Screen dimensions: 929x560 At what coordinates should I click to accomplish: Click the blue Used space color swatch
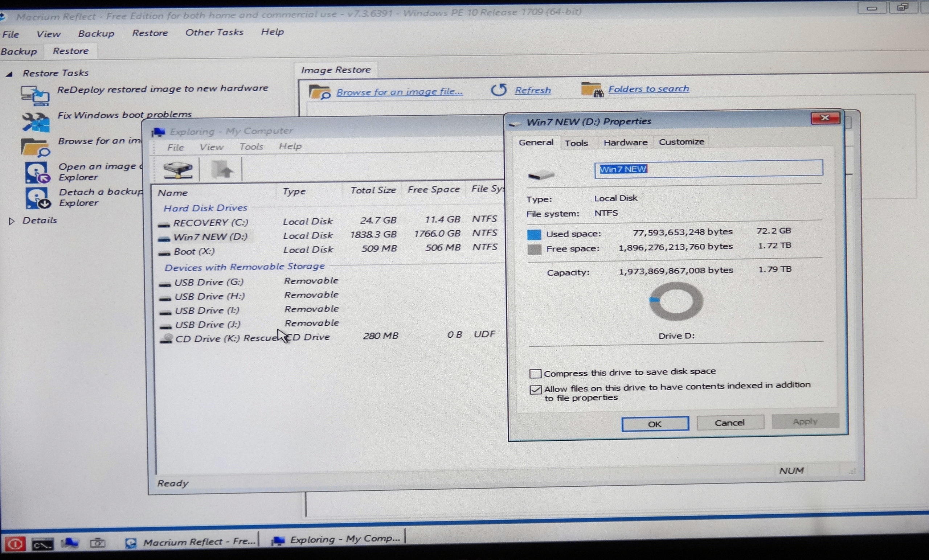point(534,234)
